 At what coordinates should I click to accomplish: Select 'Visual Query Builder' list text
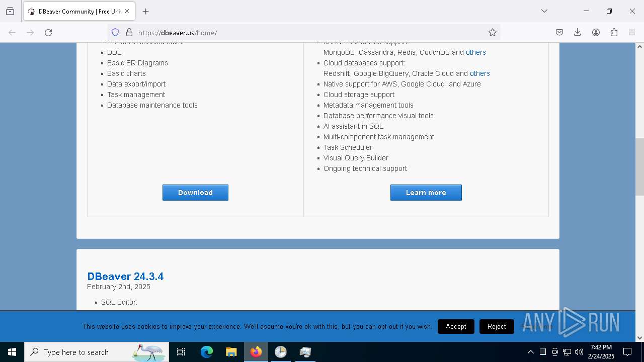coord(356,158)
